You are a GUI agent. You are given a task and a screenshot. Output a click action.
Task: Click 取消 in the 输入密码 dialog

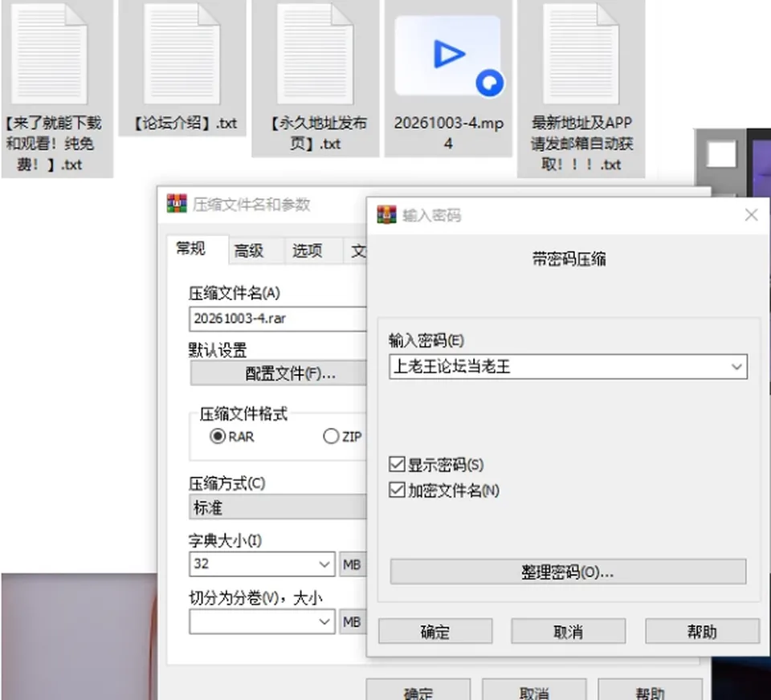pyautogui.click(x=569, y=631)
